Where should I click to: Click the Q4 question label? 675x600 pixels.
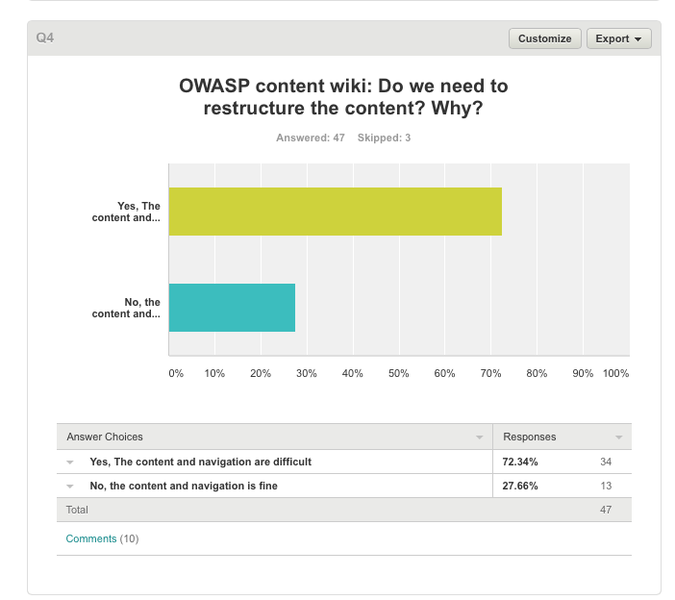click(x=45, y=38)
